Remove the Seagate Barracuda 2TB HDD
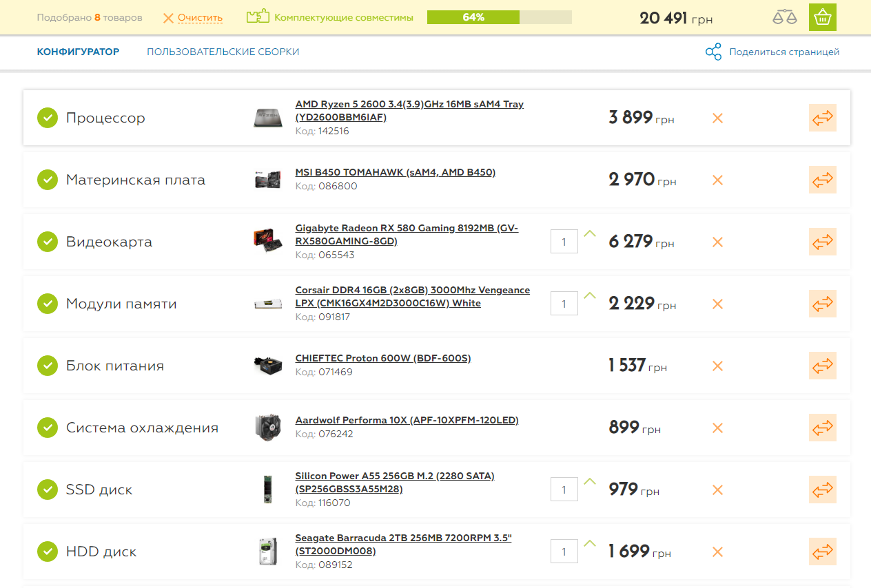The height and width of the screenshot is (588, 871). tap(717, 552)
